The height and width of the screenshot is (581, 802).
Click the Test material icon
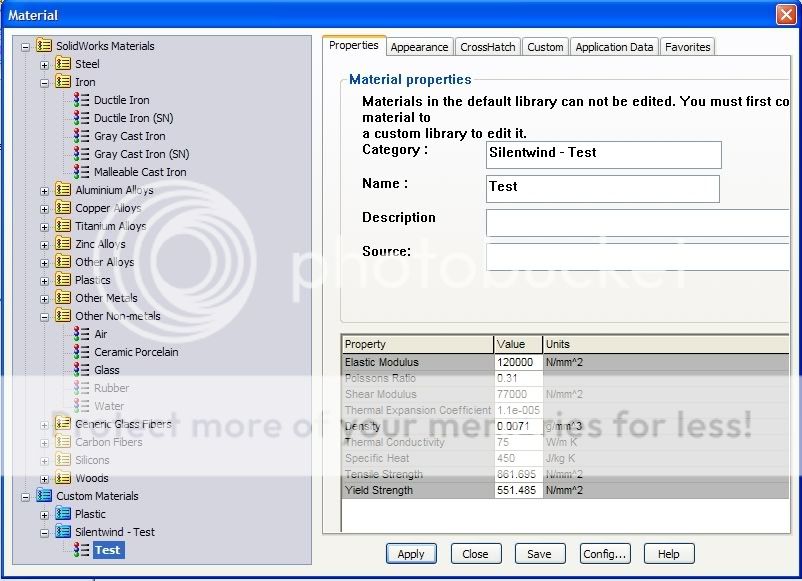[81, 550]
